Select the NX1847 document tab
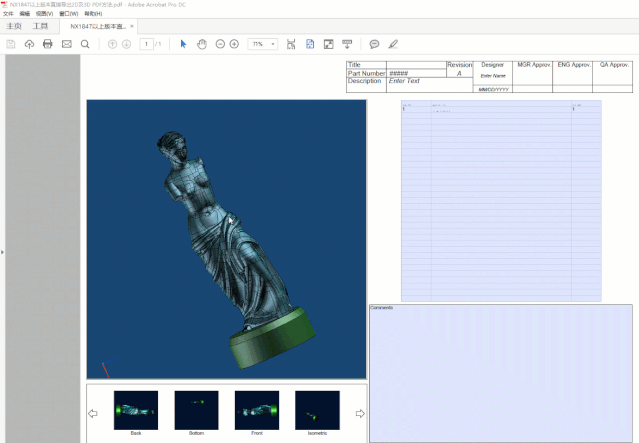The height and width of the screenshot is (443, 639). coord(98,26)
